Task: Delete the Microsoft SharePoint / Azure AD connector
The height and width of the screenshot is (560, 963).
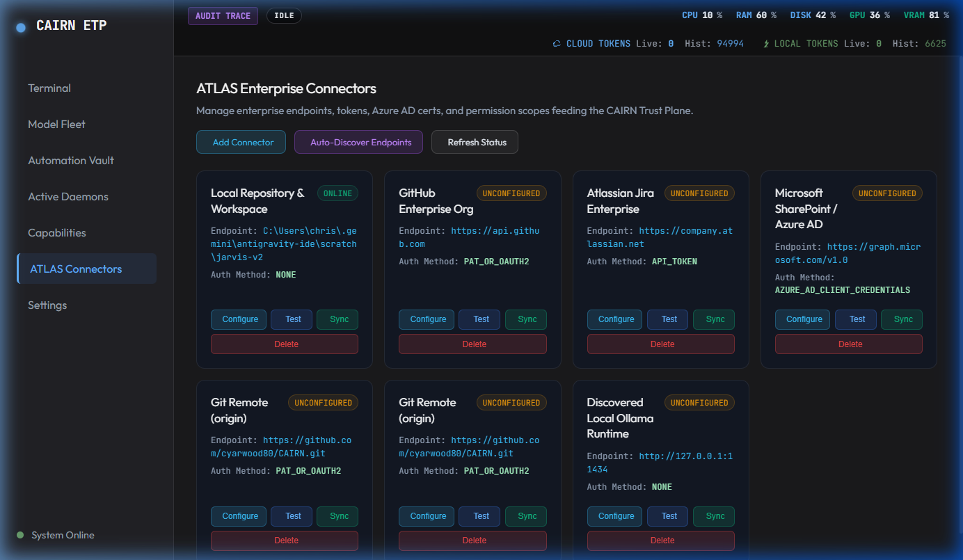Action: coord(849,344)
